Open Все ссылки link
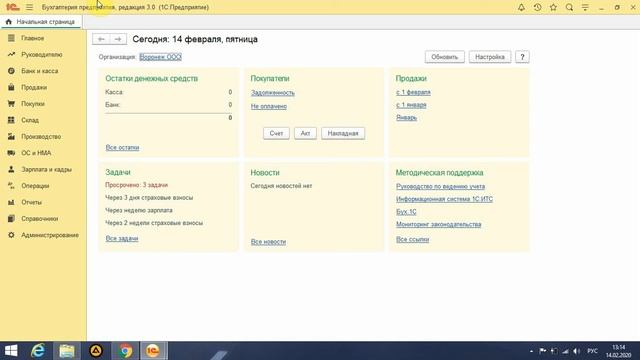 [412, 239]
